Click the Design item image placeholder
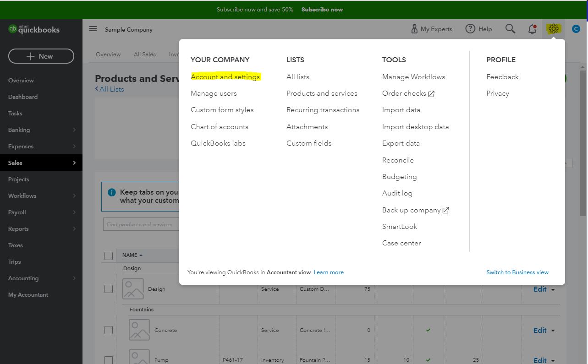Screen dimensions: 588x364 coord(133,289)
